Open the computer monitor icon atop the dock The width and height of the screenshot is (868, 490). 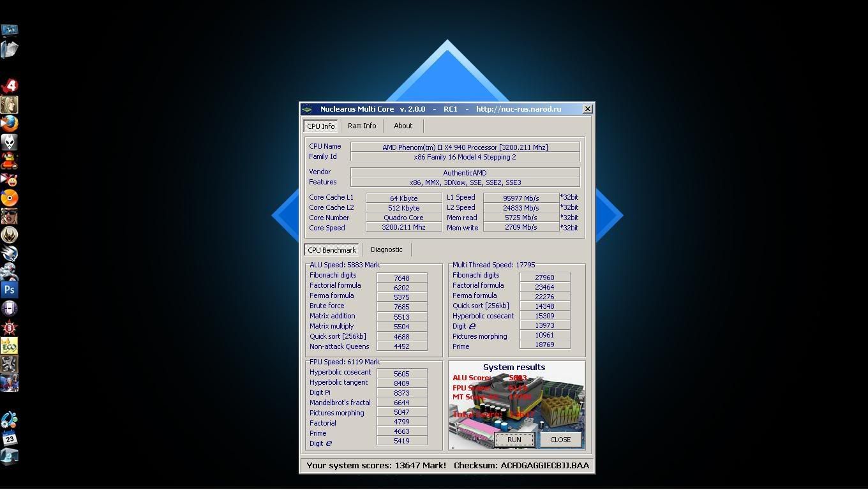(x=10, y=30)
